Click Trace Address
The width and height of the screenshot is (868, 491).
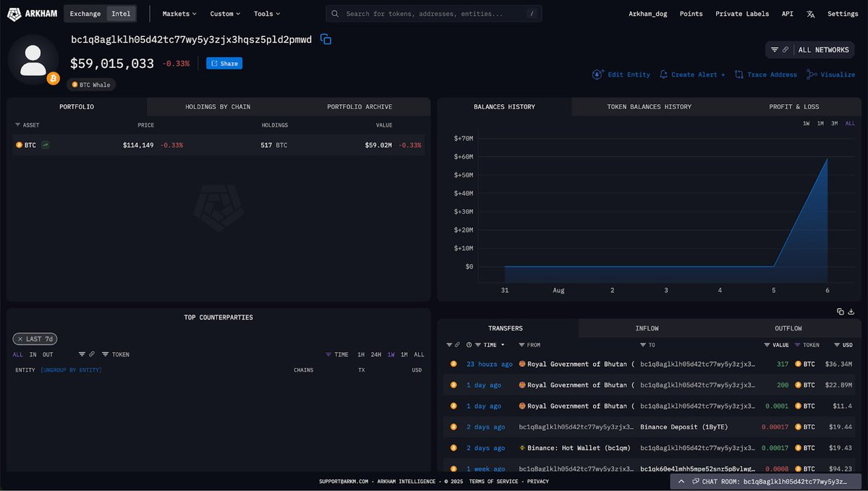pyautogui.click(x=765, y=74)
